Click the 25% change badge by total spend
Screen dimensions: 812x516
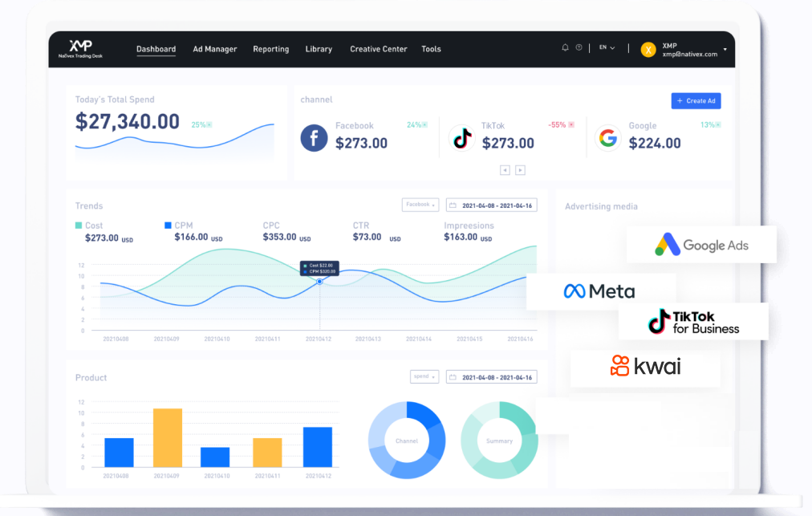(201, 125)
